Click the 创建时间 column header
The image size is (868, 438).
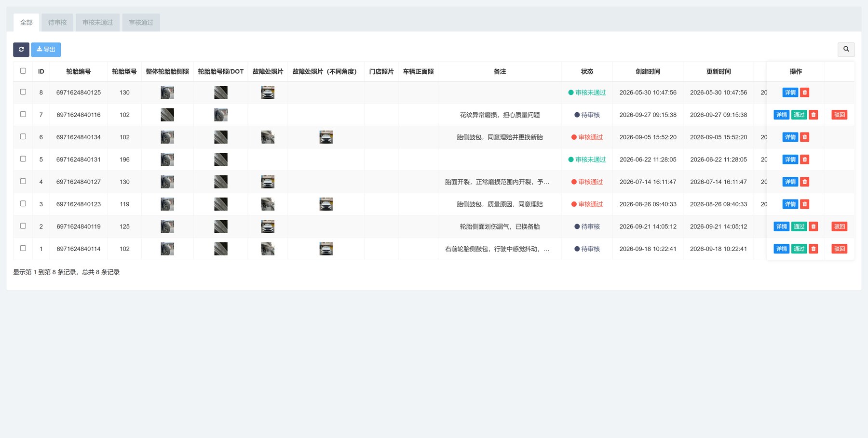tap(648, 71)
